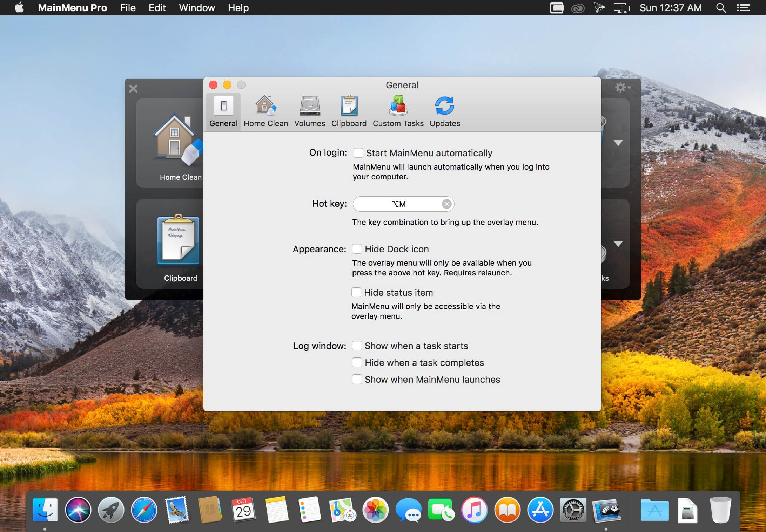Switch to the Updates preferences tab
Screen dimensions: 766x532
[x=445, y=112]
